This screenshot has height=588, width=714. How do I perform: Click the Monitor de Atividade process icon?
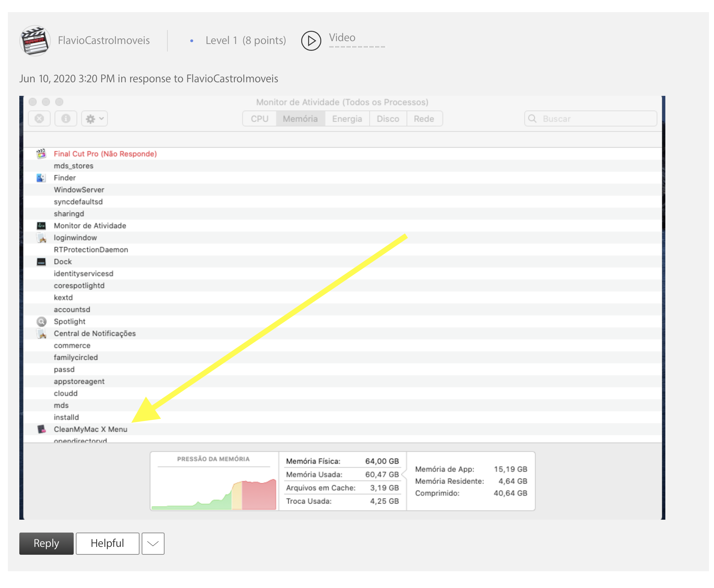click(x=41, y=226)
